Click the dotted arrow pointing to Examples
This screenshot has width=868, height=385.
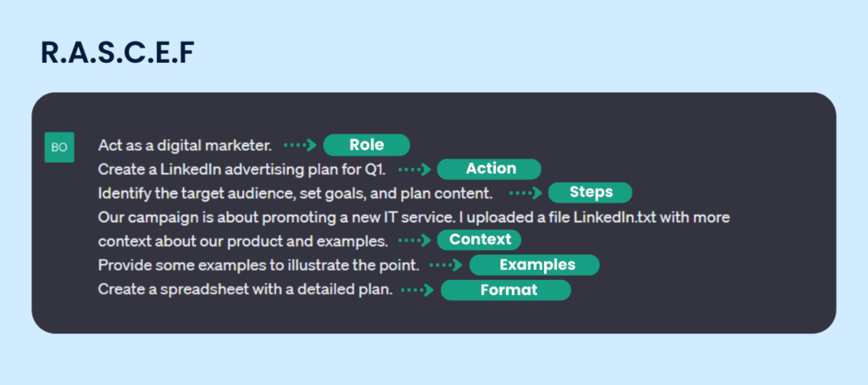pyautogui.click(x=446, y=265)
